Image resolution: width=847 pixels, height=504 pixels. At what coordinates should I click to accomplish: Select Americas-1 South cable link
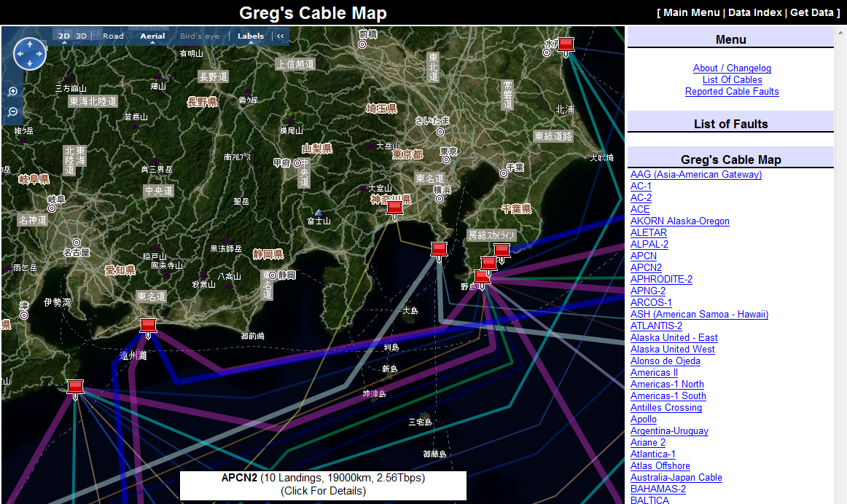tap(668, 396)
